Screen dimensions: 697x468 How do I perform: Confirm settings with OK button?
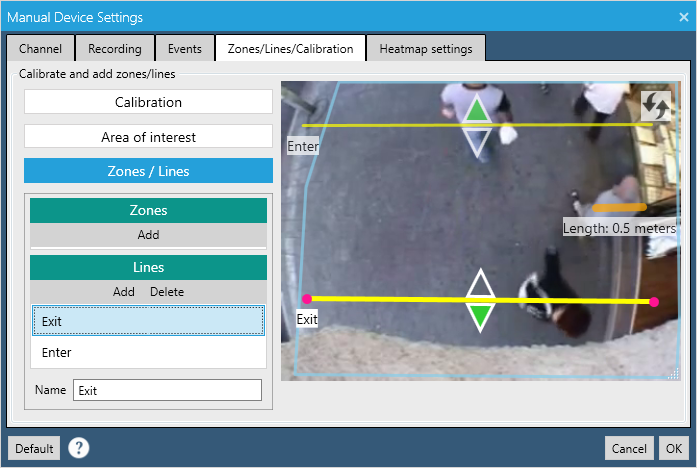(x=674, y=448)
